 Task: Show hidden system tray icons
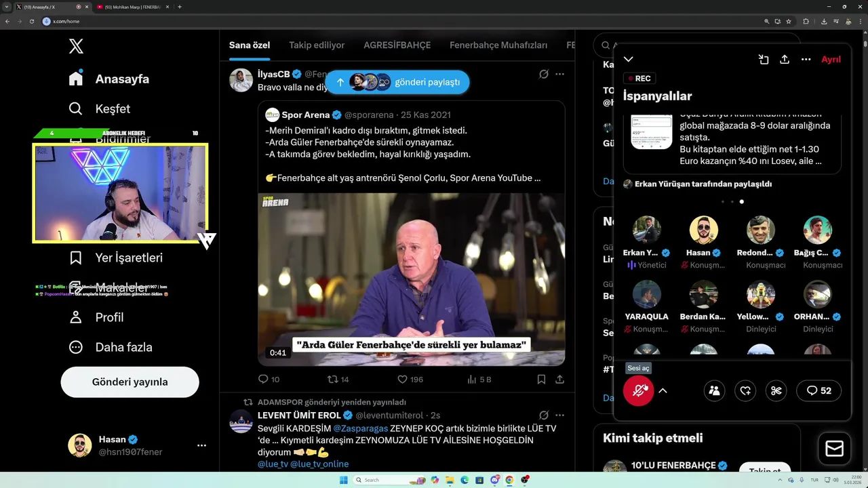(x=778, y=480)
